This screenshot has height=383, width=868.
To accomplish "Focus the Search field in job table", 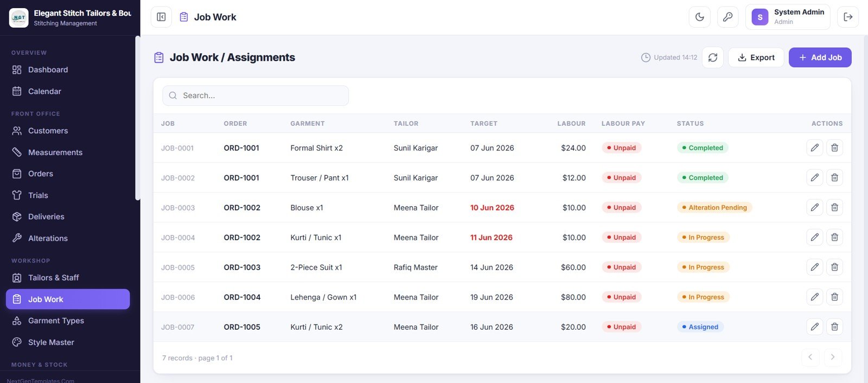I will (x=256, y=95).
